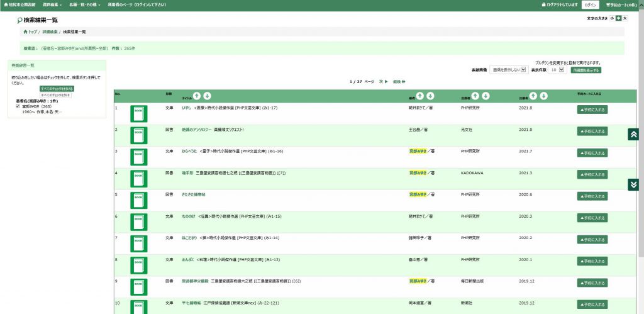Expand the 各種一覧・その他 menu in the top bar
The image size is (644, 314).
[85, 5]
